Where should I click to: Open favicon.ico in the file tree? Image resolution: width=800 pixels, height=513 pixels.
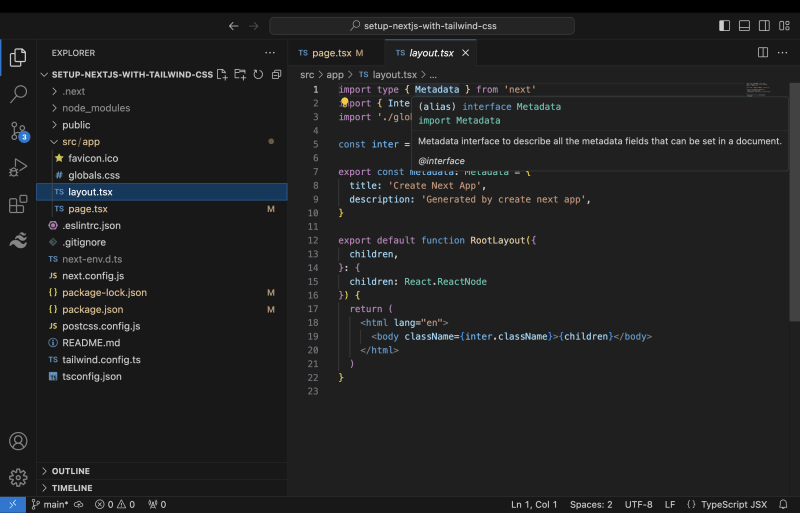coord(162,158)
